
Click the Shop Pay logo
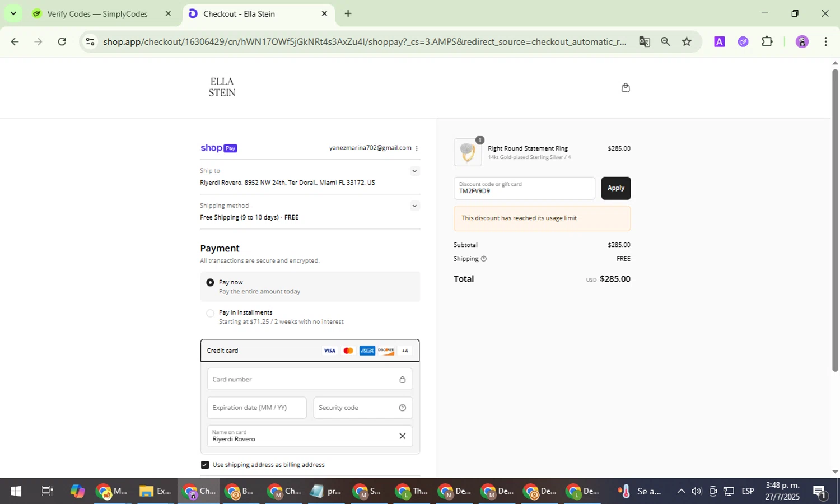[219, 148]
